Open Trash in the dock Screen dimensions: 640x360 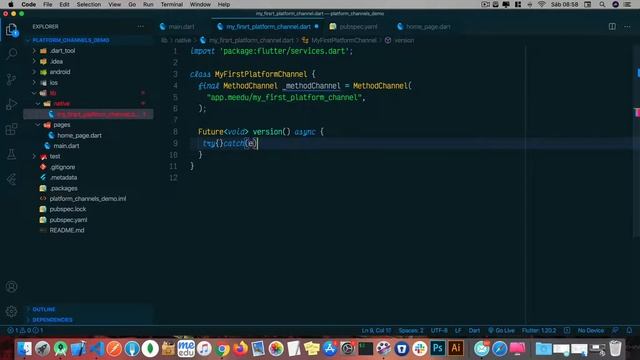click(615, 349)
